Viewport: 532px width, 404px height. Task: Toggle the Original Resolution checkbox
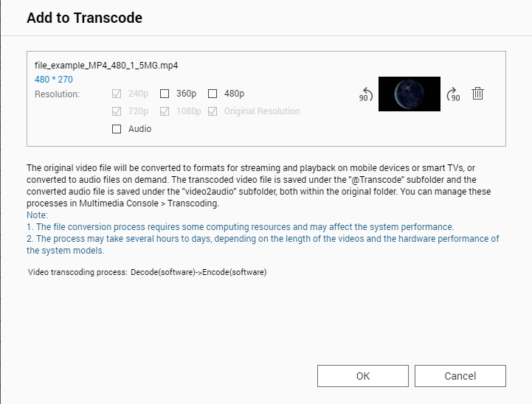[213, 111]
